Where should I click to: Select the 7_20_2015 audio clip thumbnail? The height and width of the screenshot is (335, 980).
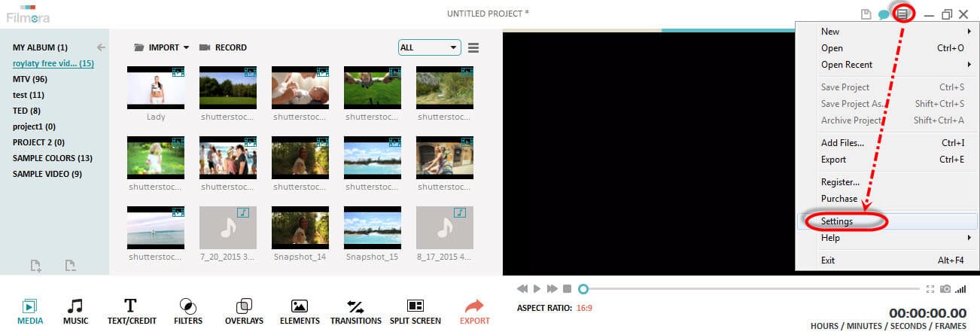(x=228, y=228)
